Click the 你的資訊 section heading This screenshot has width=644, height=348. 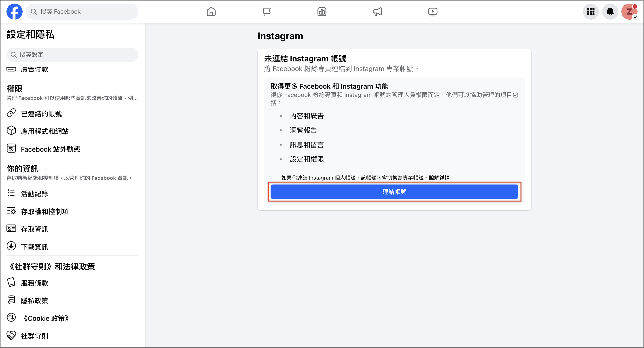pyautogui.click(x=23, y=168)
